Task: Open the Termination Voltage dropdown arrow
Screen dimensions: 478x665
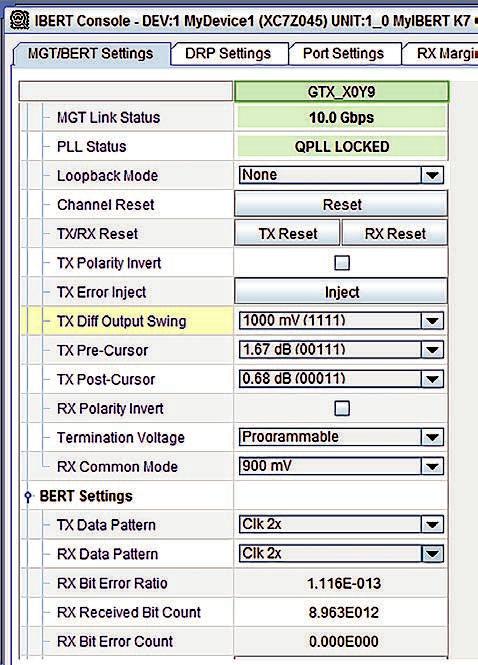Action: coord(432,437)
